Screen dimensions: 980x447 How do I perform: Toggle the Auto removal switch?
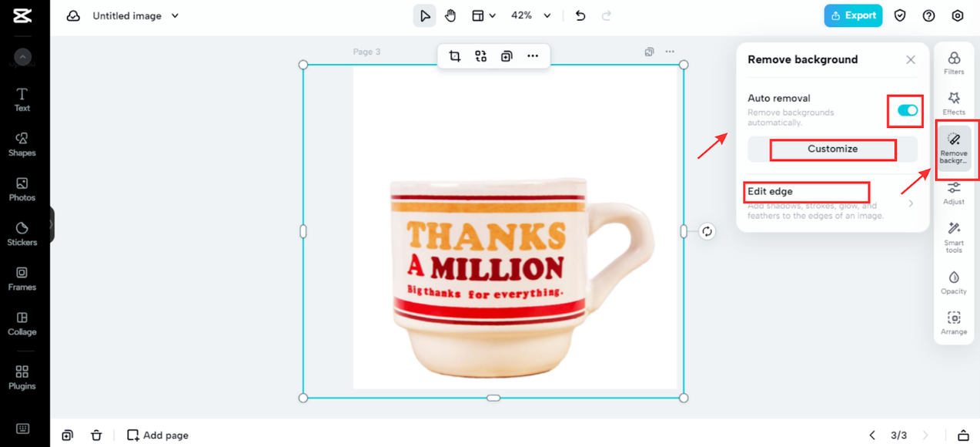[908, 111]
